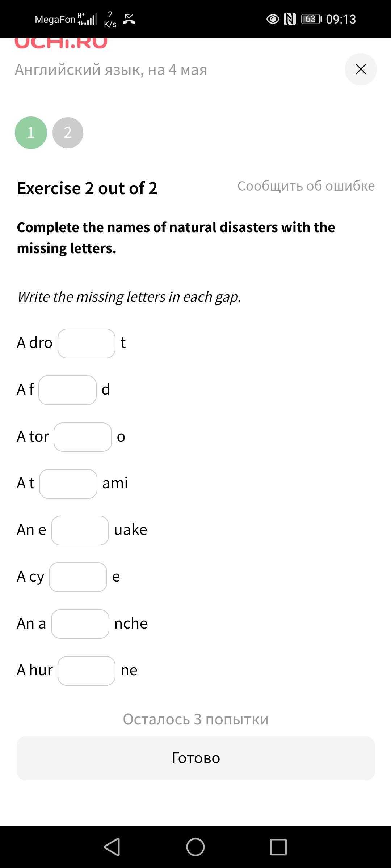Open recent apps with the square icon
The width and height of the screenshot is (391, 868).
(278, 847)
